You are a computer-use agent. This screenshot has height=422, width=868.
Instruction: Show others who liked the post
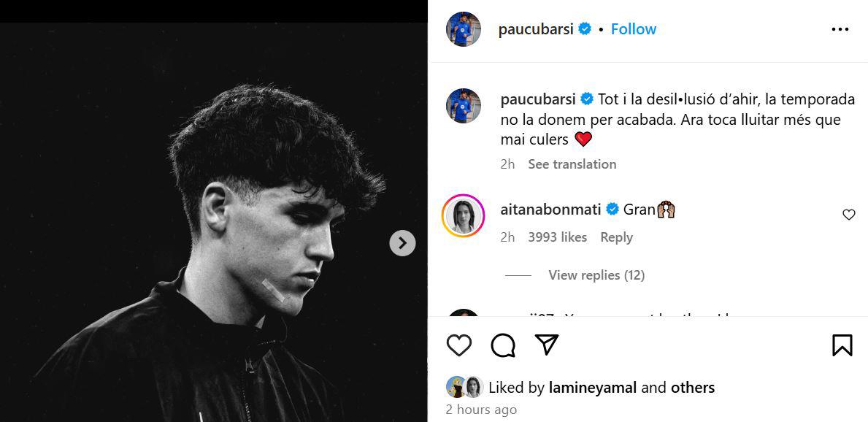pos(692,388)
